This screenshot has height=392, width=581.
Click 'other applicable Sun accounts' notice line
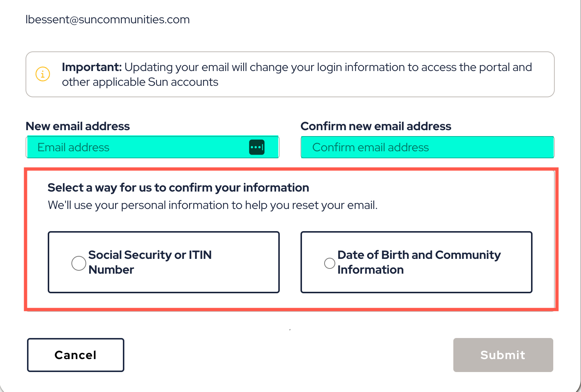coord(140,82)
